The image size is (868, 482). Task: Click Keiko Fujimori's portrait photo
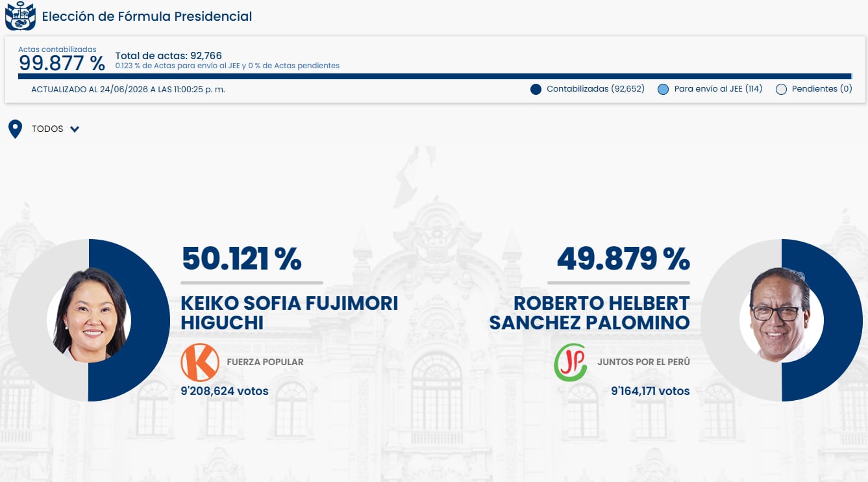pos(89,315)
